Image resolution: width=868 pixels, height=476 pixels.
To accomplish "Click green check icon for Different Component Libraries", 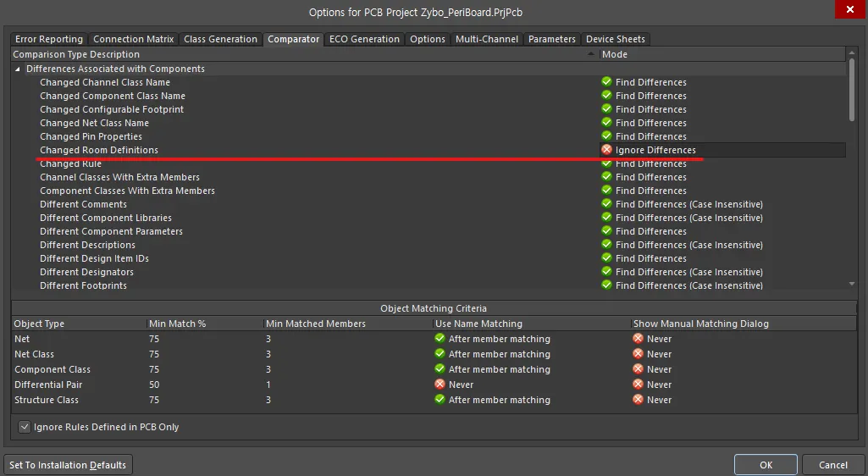I will pos(606,217).
